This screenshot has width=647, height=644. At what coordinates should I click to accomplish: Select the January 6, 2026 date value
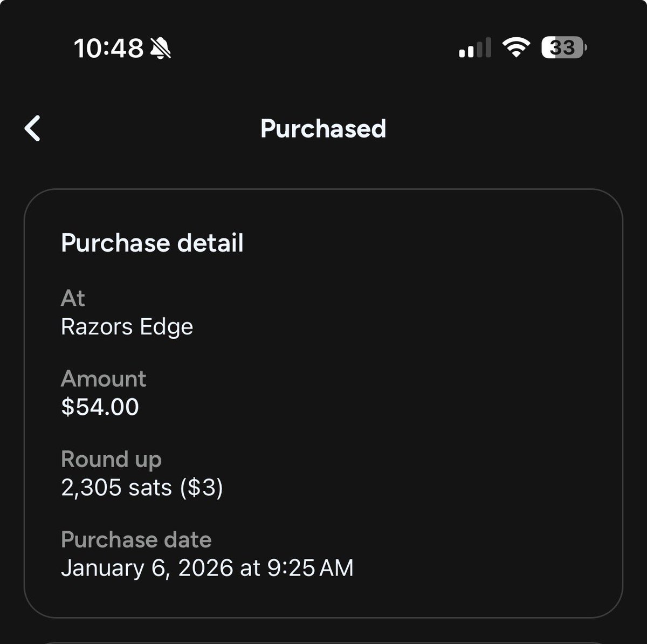pos(147,568)
